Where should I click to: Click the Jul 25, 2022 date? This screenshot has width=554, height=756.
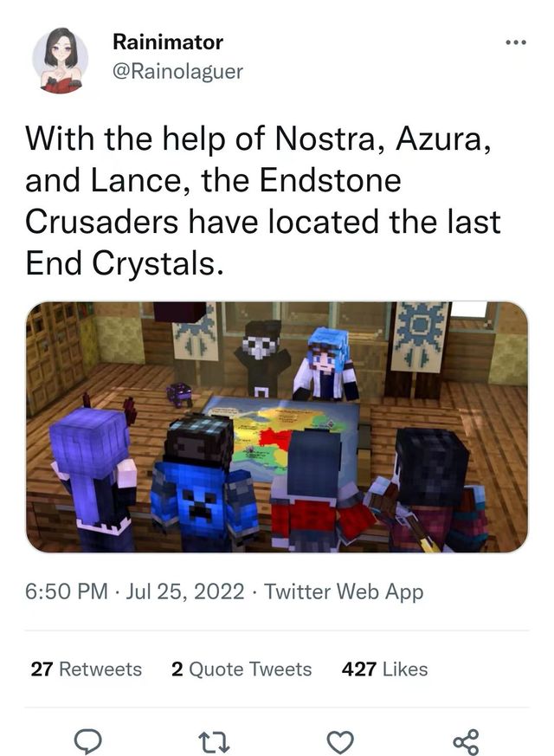click(x=185, y=591)
